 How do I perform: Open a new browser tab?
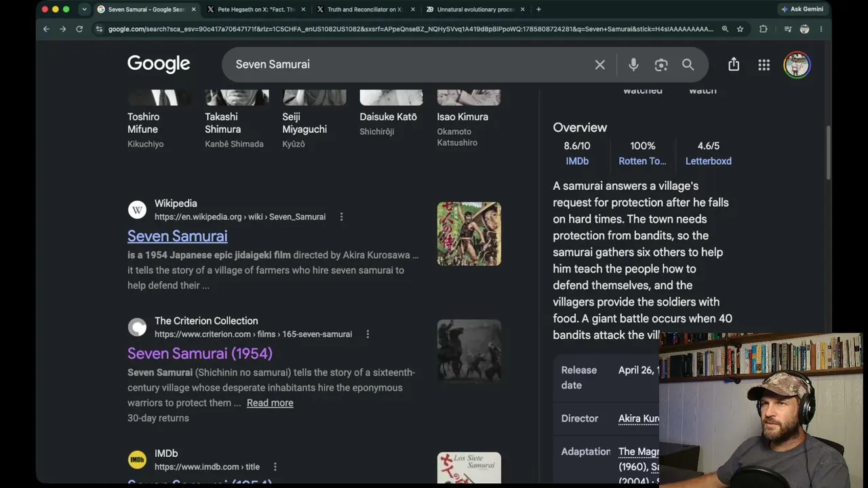(x=538, y=9)
